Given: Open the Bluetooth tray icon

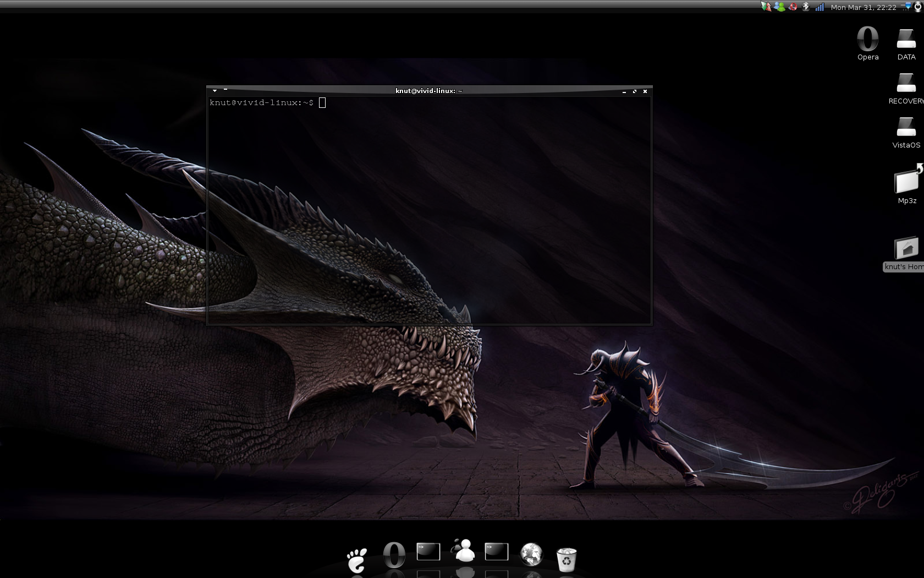Looking at the screenshot, I should 806,7.
